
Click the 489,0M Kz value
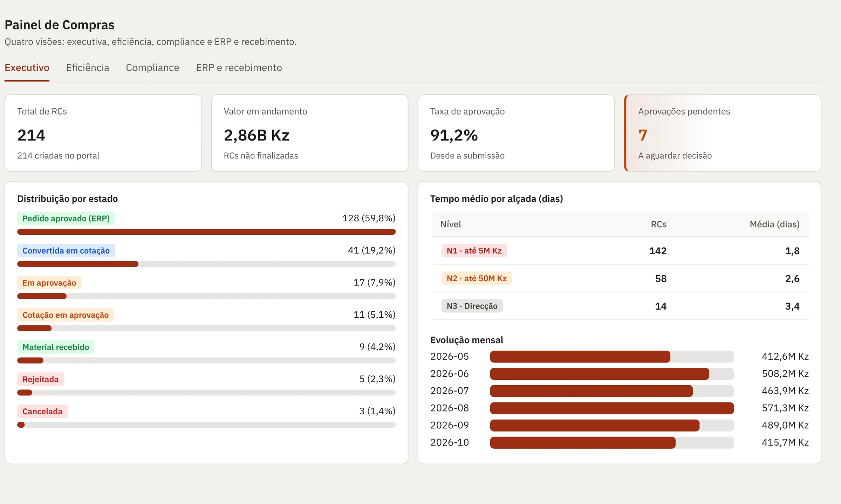[785, 425]
